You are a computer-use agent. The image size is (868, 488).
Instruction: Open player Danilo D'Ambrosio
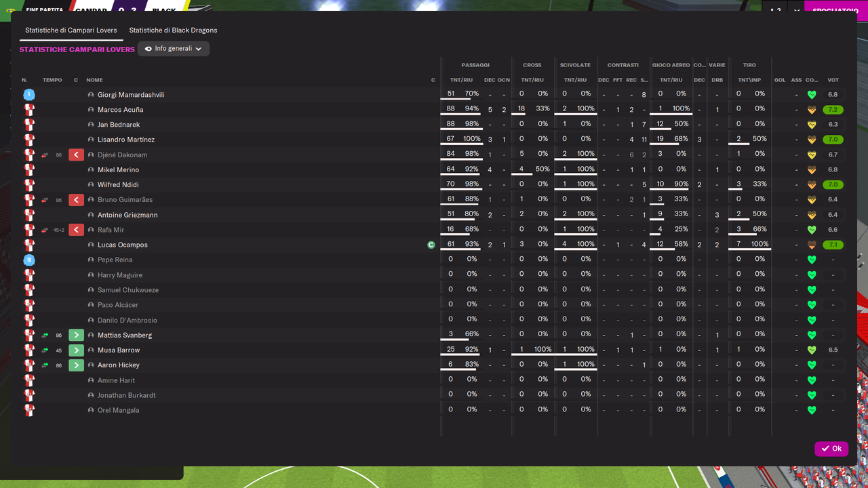coord(127,320)
